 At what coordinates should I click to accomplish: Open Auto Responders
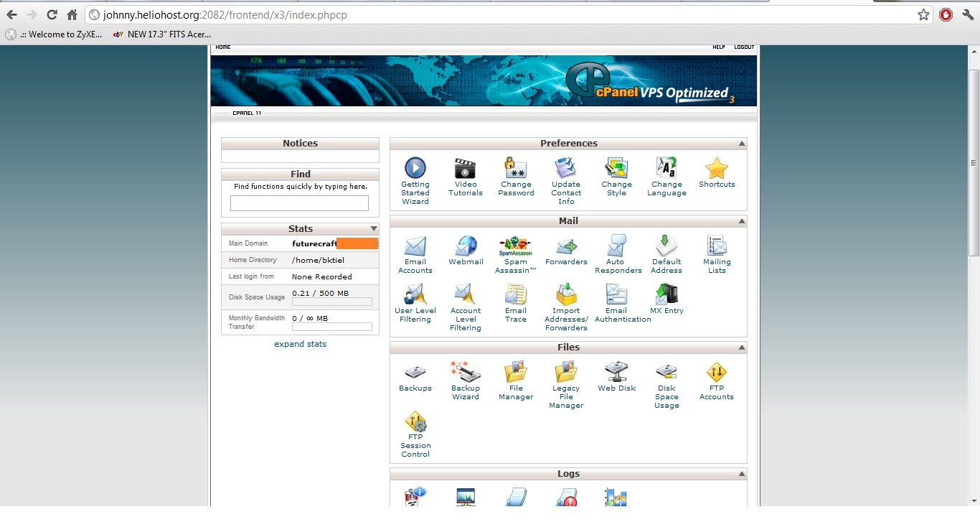point(616,255)
